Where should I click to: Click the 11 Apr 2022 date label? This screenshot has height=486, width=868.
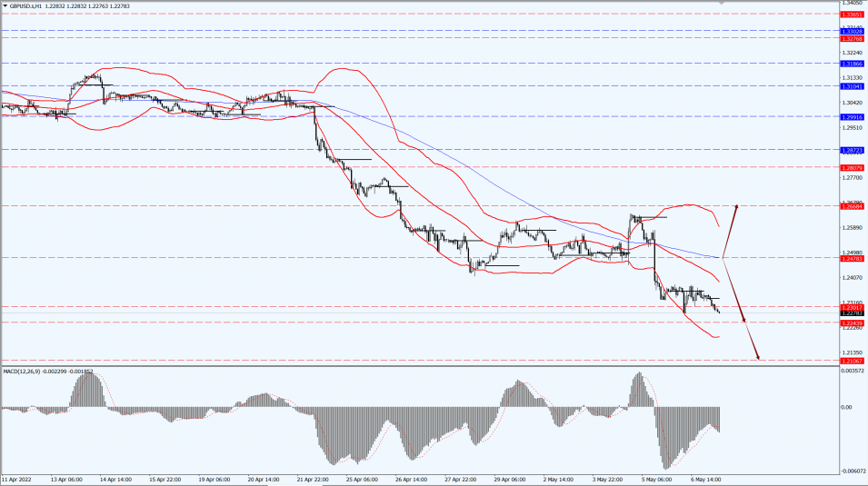[18, 478]
